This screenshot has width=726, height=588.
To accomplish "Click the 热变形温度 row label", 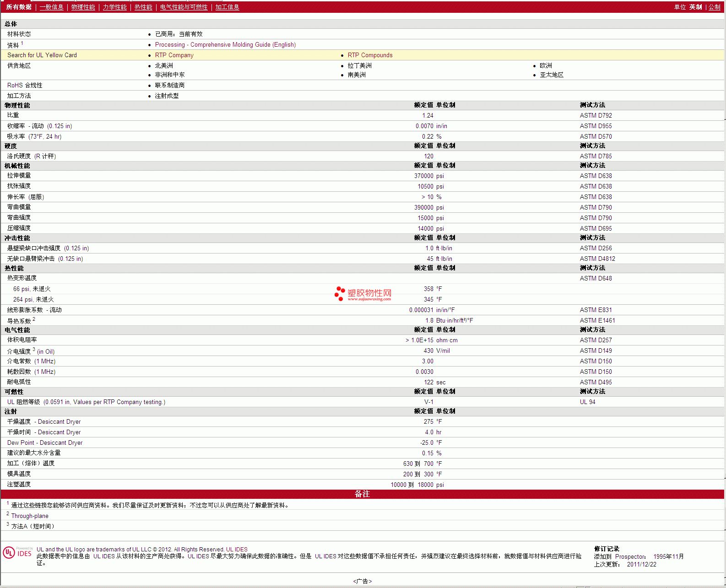I will tap(22, 278).
